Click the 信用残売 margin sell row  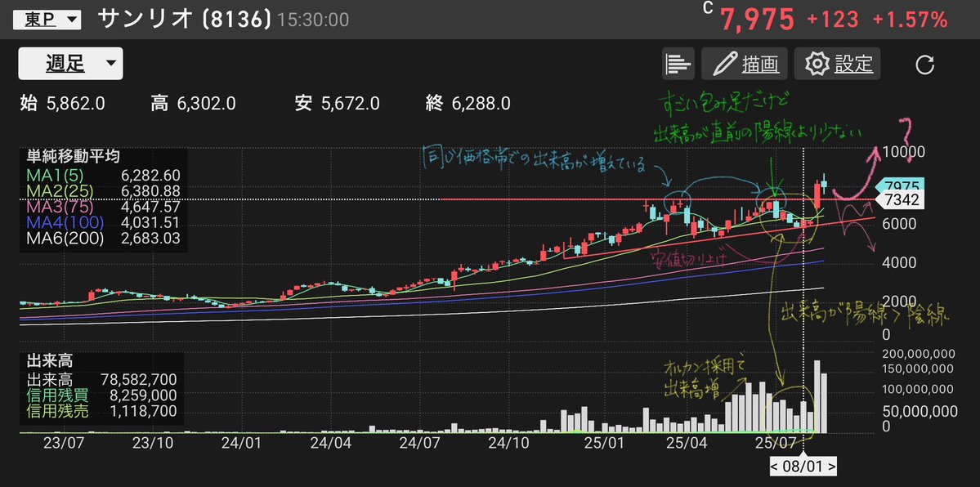(x=101, y=411)
